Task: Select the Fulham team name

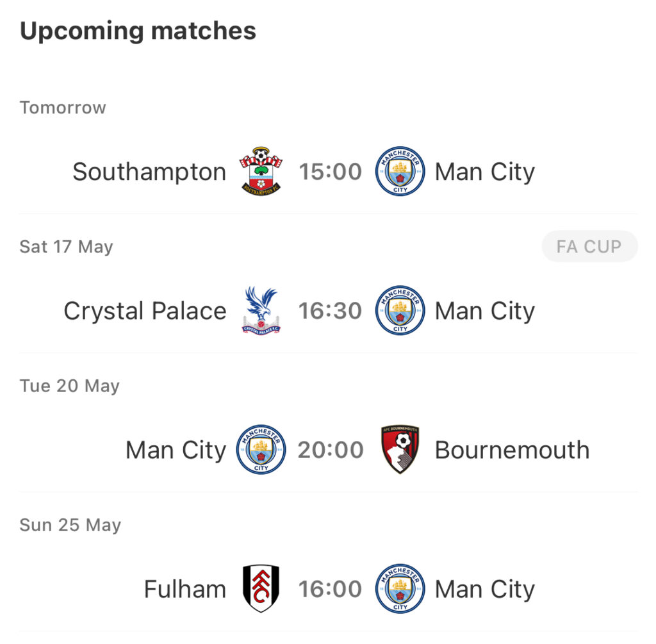Action: coord(185,589)
